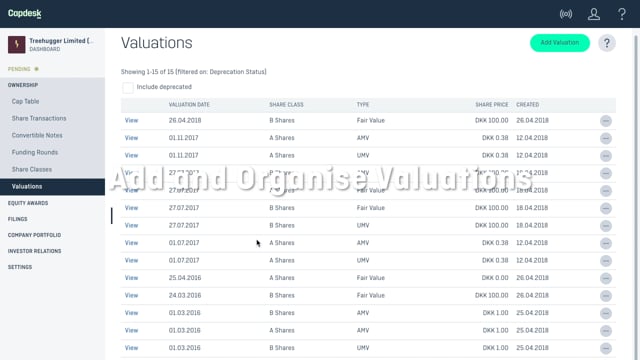Open row menu for 01.07.2017 A Shares AMV
Image resolution: width=640 pixels, height=360 pixels.
pyautogui.click(x=606, y=243)
